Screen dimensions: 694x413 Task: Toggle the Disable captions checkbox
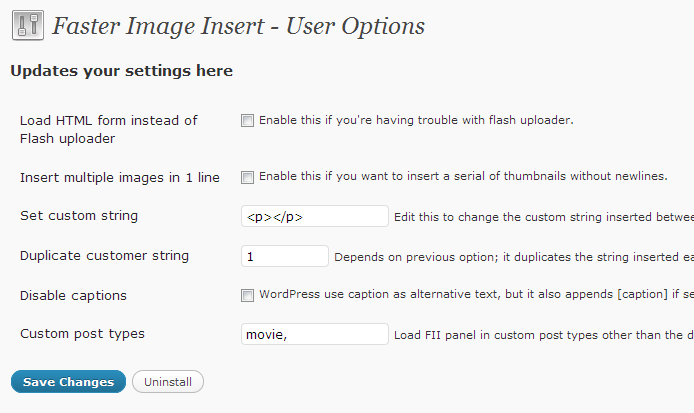pyautogui.click(x=247, y=295)
